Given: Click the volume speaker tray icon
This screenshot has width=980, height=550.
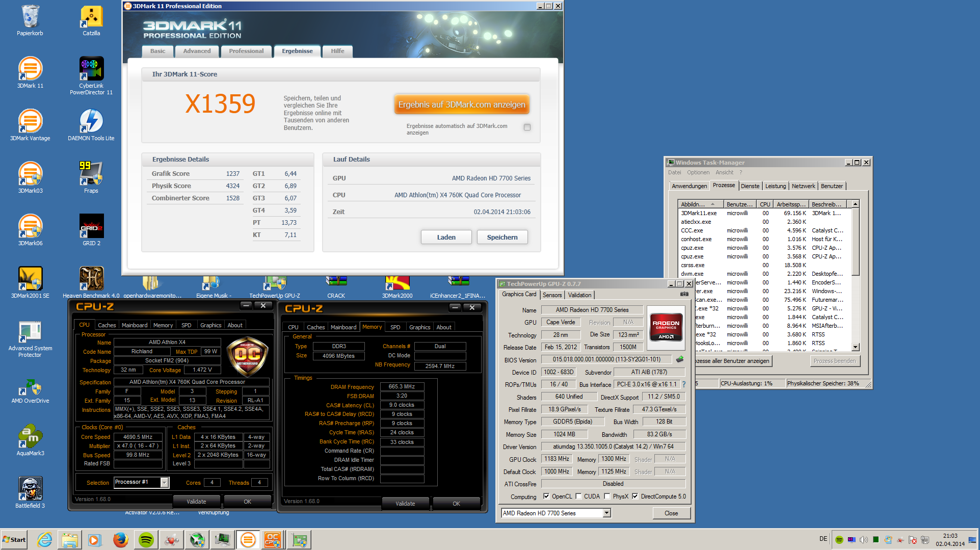Looking at the screenshot, I should pos(863,540).
